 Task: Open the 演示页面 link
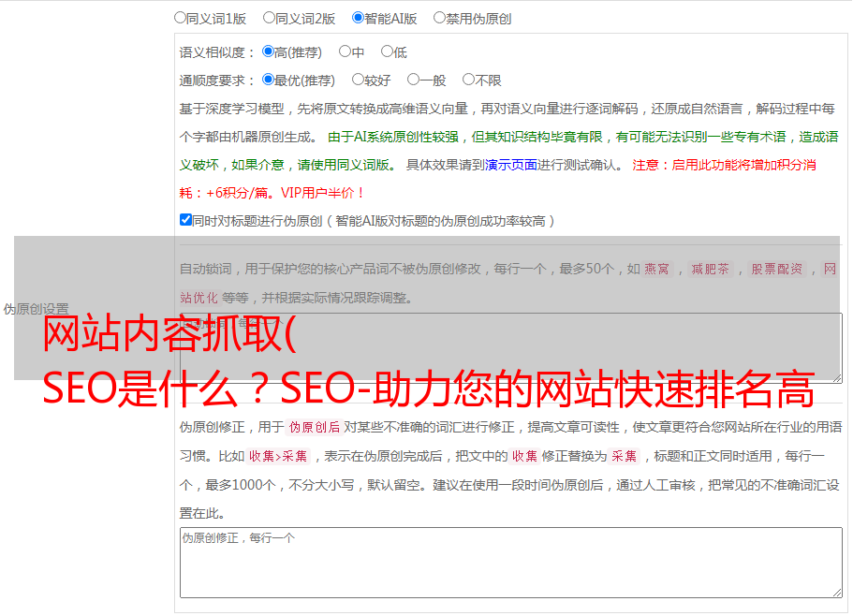click(510, 165)
